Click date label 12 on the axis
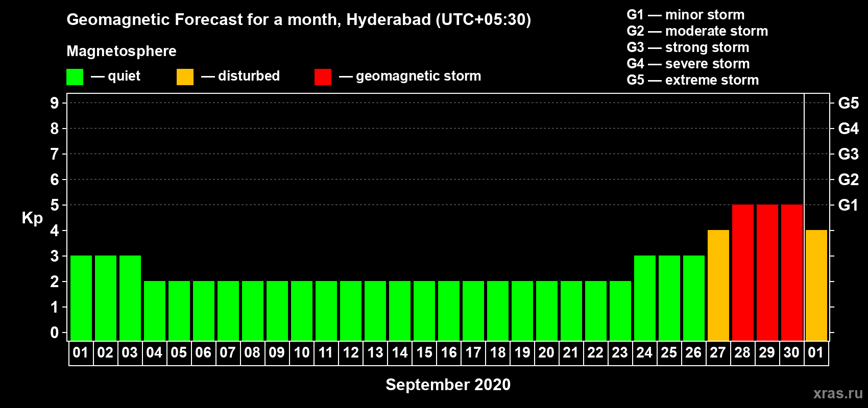 coord(351,352)
